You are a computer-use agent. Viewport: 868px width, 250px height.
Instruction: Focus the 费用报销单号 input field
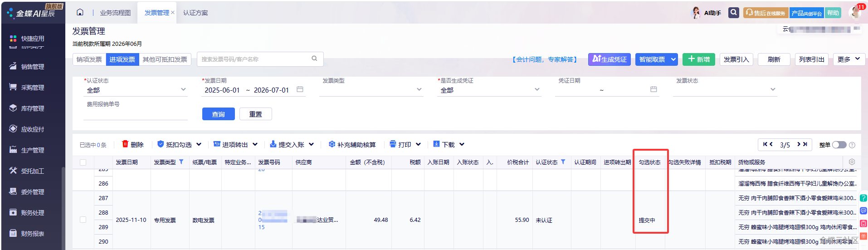pos(136,114)
